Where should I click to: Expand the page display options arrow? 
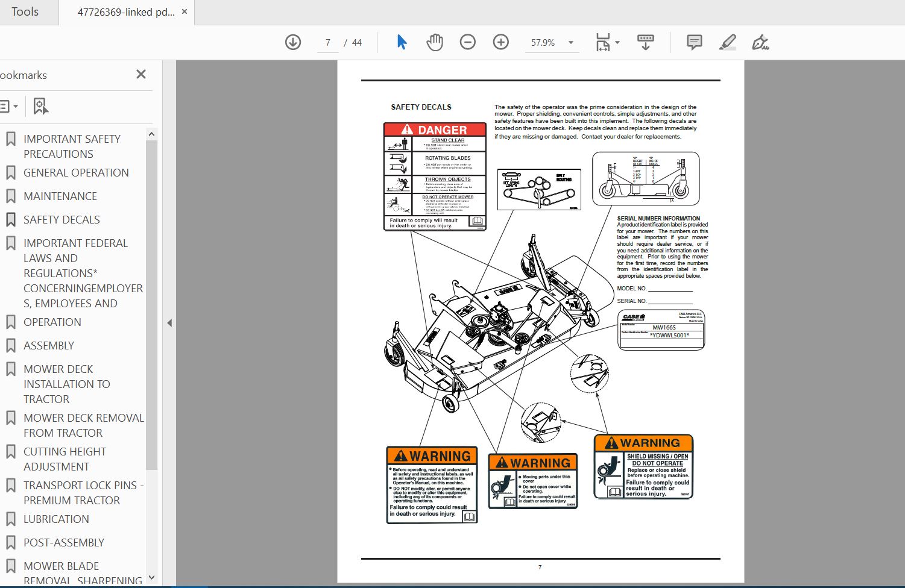[617, 42]
